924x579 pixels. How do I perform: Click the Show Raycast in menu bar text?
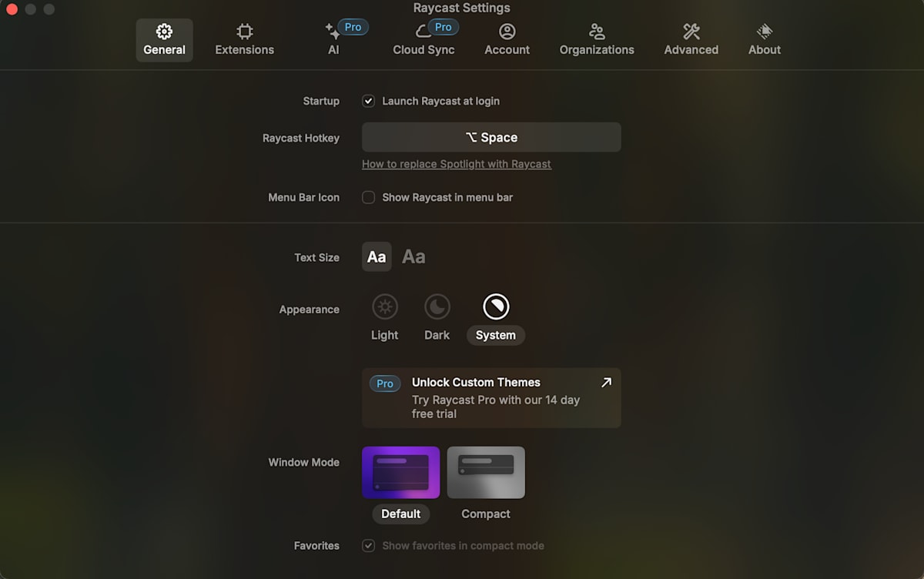tap(447, 197)
